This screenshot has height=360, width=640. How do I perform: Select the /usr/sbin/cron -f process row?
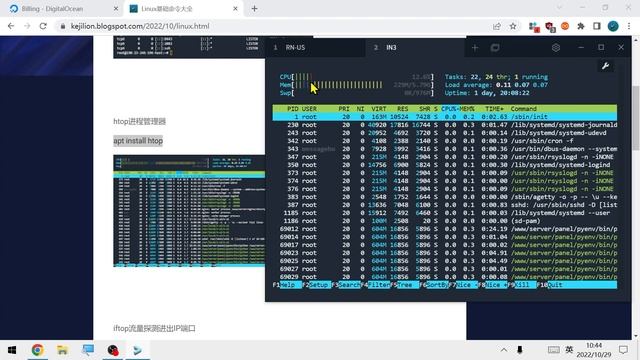tap(445, 141)
